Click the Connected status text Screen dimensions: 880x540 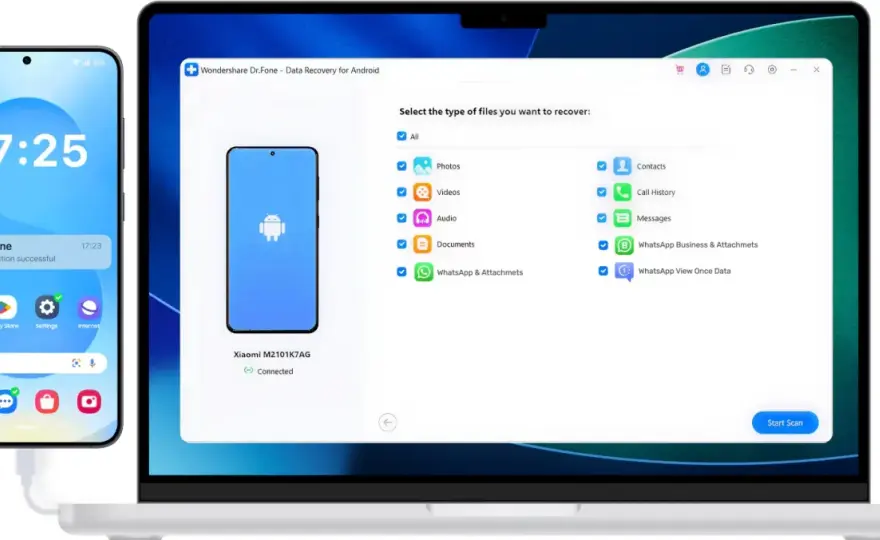(275, 371)
